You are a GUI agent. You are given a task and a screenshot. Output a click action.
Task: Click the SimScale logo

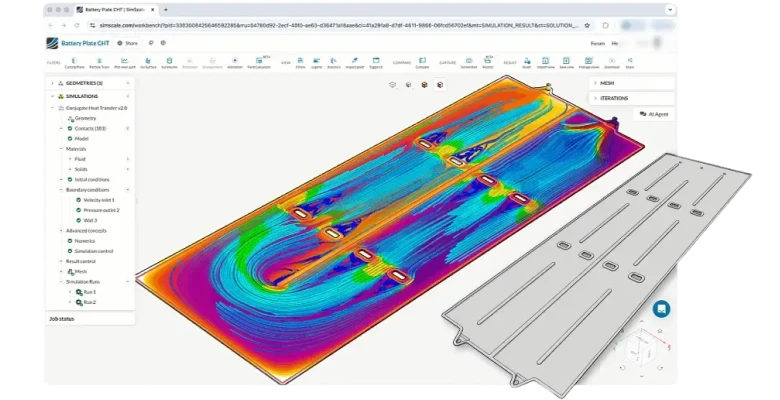[x=52, y=43]
